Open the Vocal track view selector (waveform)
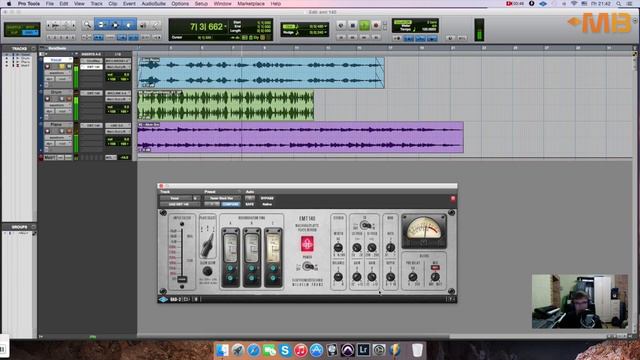The width and height of the screenshot is (640, 360). pyautogui.click(x=58, y=73)
